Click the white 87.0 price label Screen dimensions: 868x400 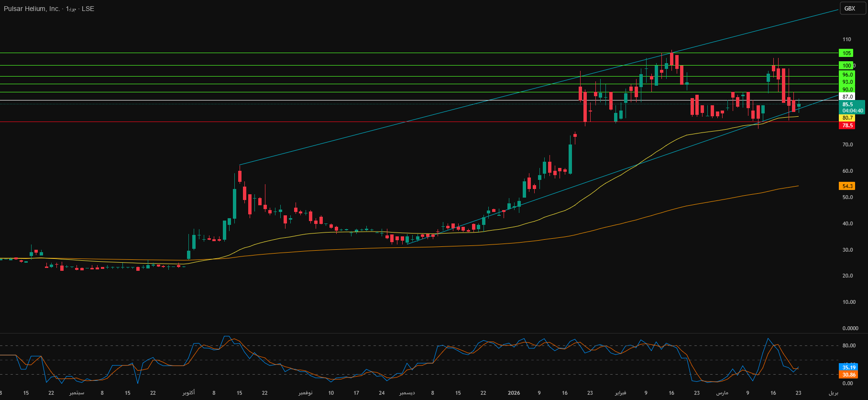[x=847, y=97]
